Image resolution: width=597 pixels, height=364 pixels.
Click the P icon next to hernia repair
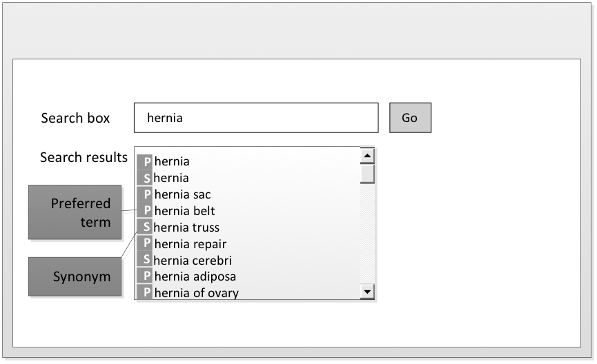145,244
